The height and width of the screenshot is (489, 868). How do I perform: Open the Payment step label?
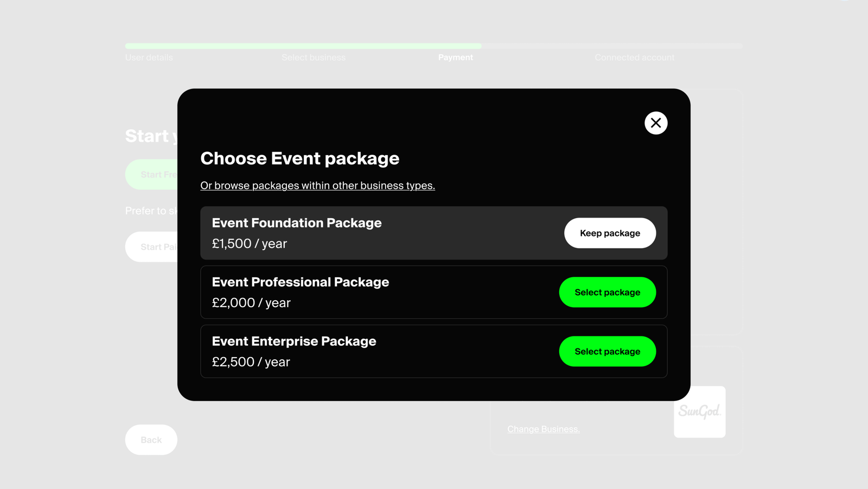click(x=456, y=58)
